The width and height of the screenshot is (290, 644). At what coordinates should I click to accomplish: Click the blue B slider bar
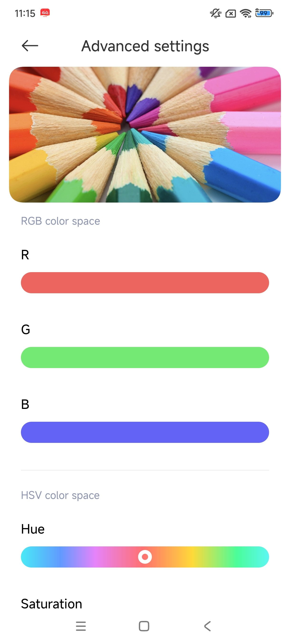(x=145, y=432)
